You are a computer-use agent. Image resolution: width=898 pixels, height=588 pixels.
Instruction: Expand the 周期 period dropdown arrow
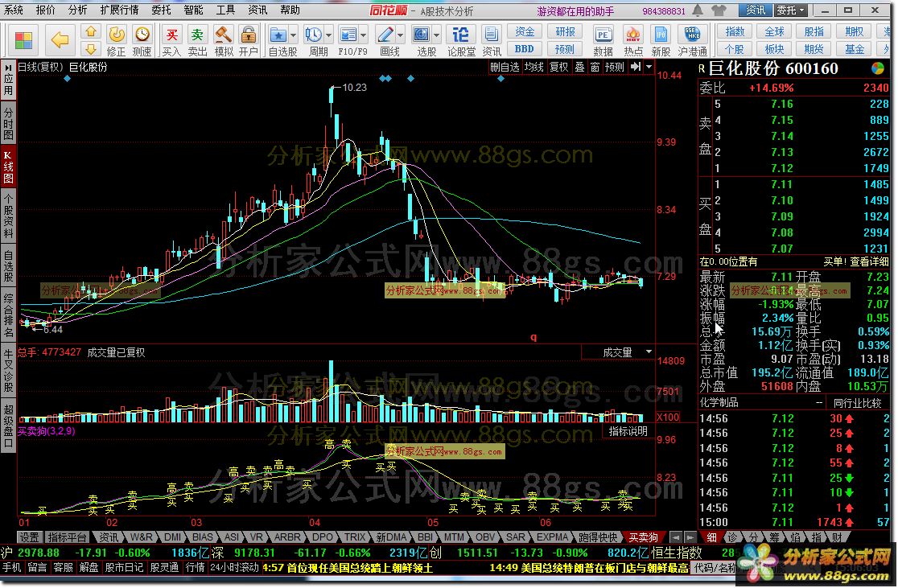(x=329, y=35)
